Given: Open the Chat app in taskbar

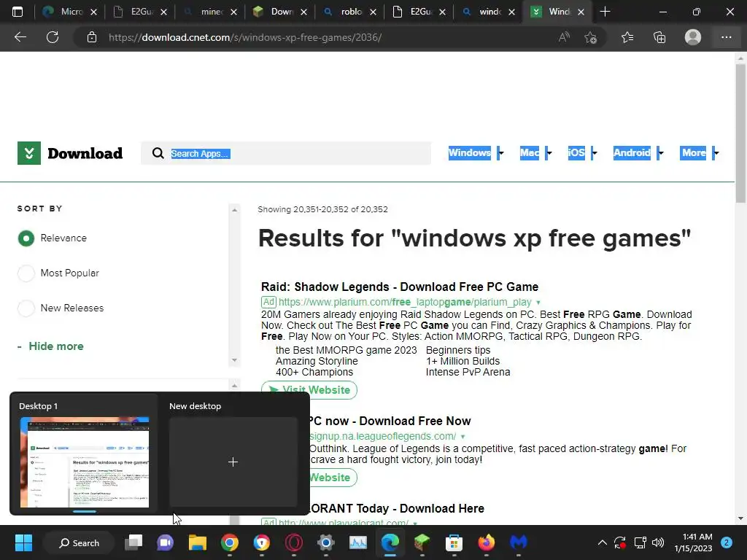Looking at the screenshot, I should (166, 542).
